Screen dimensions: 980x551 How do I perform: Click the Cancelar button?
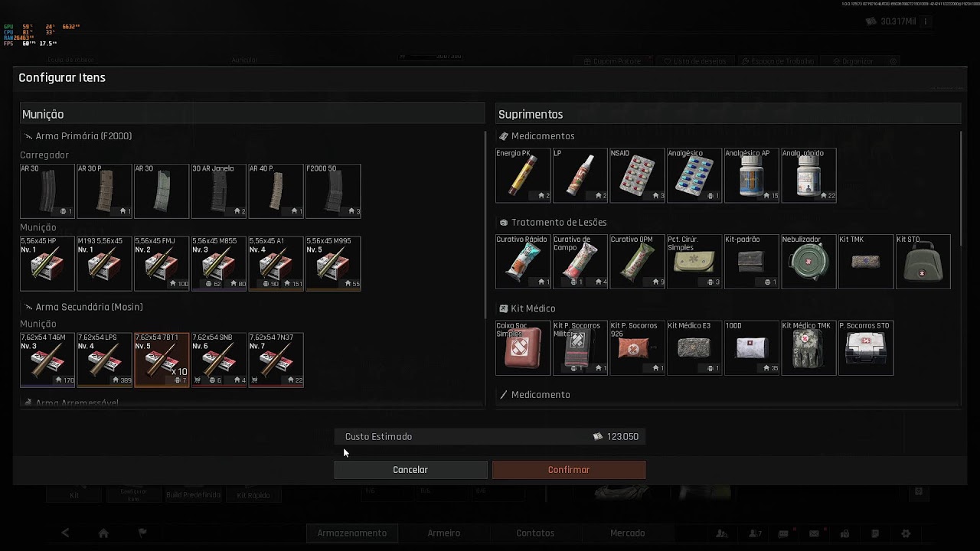coord(410,470)
